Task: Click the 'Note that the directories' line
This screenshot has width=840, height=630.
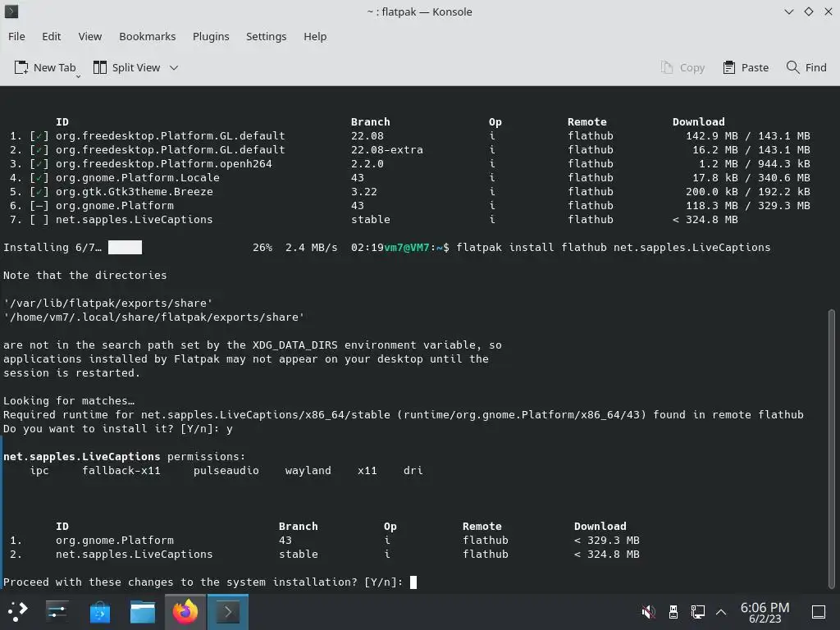Action: click(x=85, y=276)
